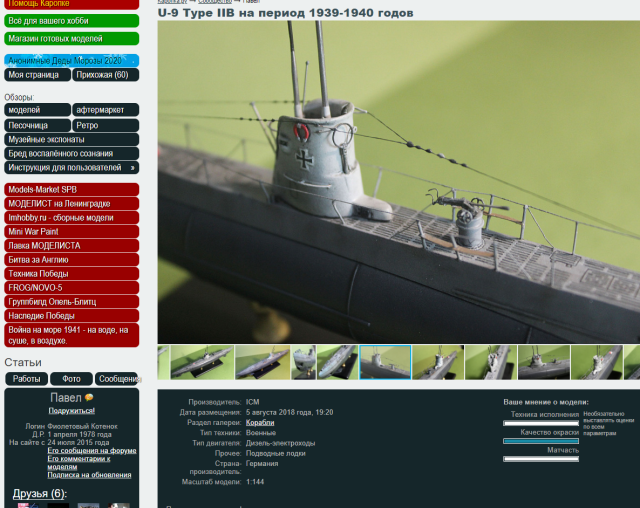Set rating on Техника исполнения bar

click(x=540, y=423)
